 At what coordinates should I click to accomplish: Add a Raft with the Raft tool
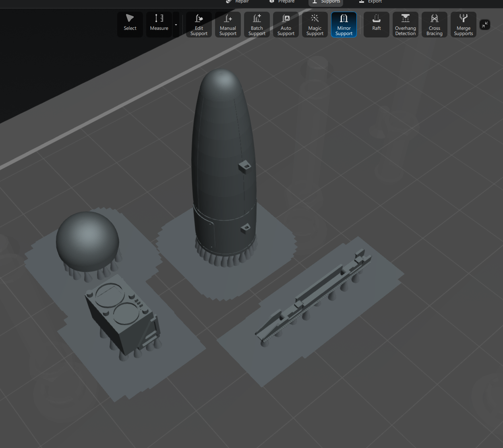[377, 24]
